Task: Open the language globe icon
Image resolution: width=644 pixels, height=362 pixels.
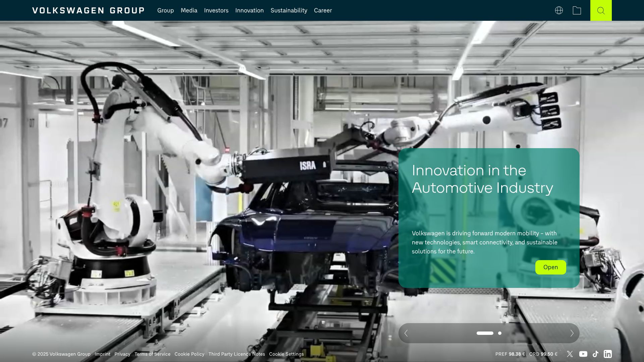Action: (559, 10)
